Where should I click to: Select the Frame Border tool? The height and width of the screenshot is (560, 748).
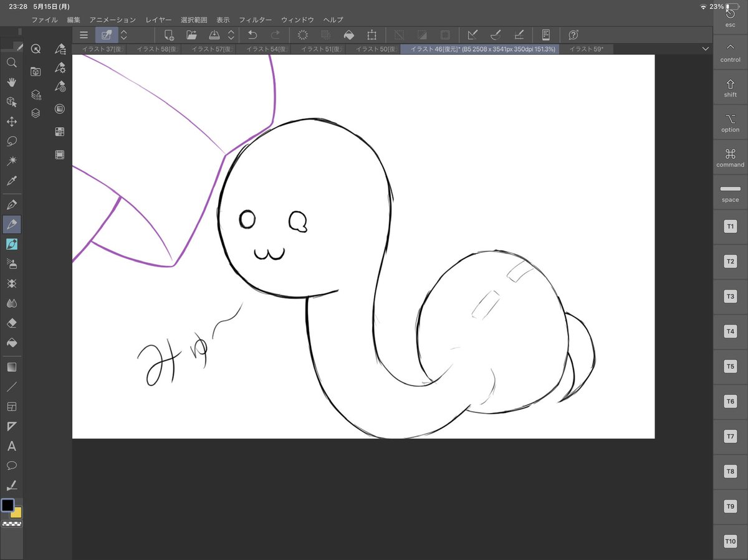coord(11,407)
